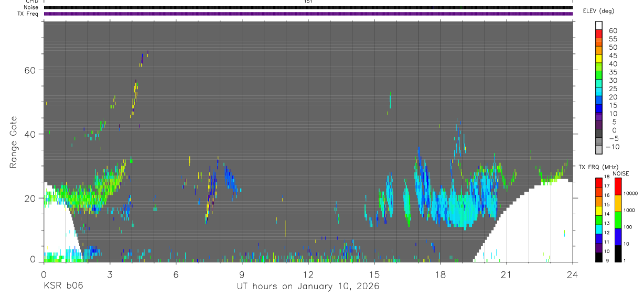Select the cyan swatch in TX FRQ scale
This screenshot has height=297, width=644.
tap(598, 229)
